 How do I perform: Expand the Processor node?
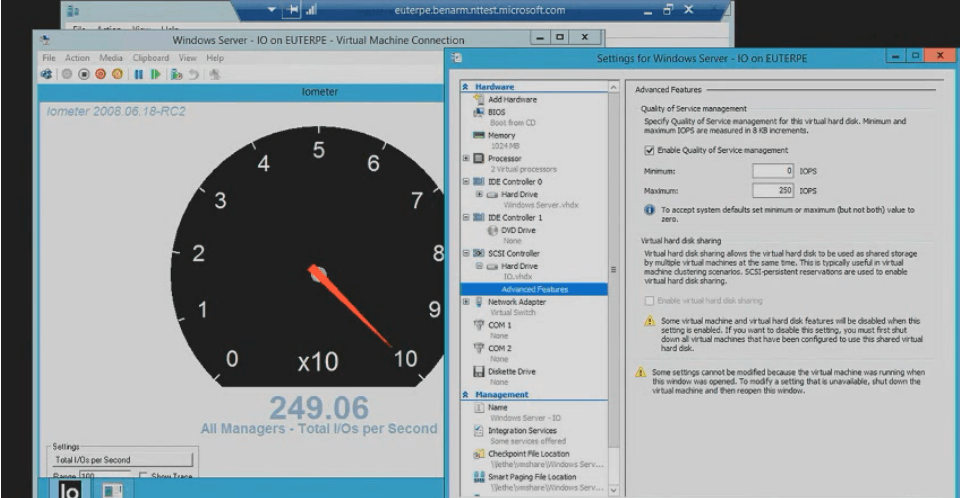pos(466,158)
